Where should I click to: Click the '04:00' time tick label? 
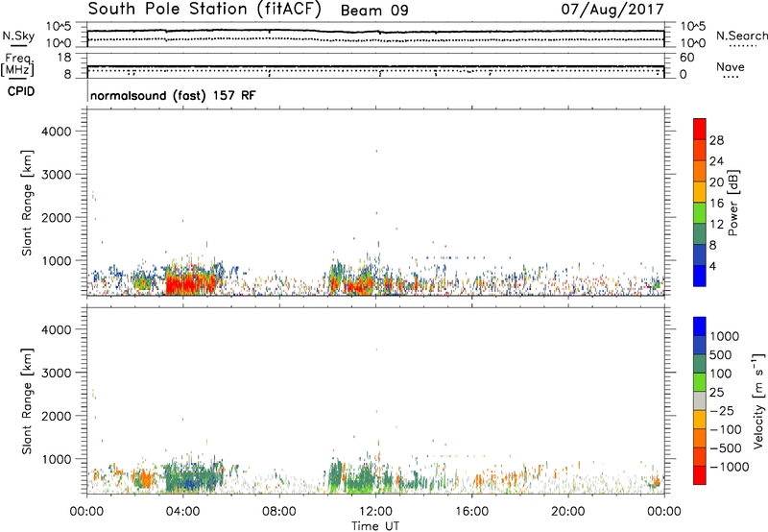pyautogui.click(x=182, y=512)
